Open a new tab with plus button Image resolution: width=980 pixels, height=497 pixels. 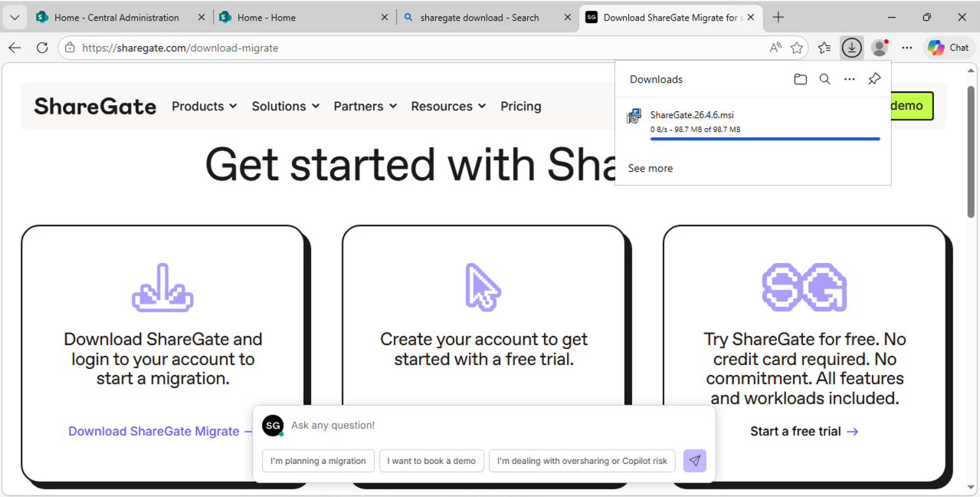pos(778,18)
